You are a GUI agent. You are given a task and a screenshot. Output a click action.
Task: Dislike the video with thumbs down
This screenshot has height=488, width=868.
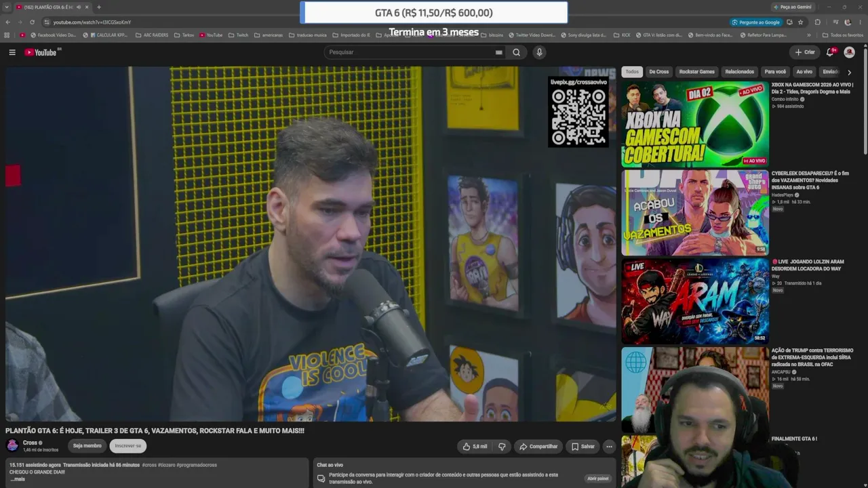(502, 447)
